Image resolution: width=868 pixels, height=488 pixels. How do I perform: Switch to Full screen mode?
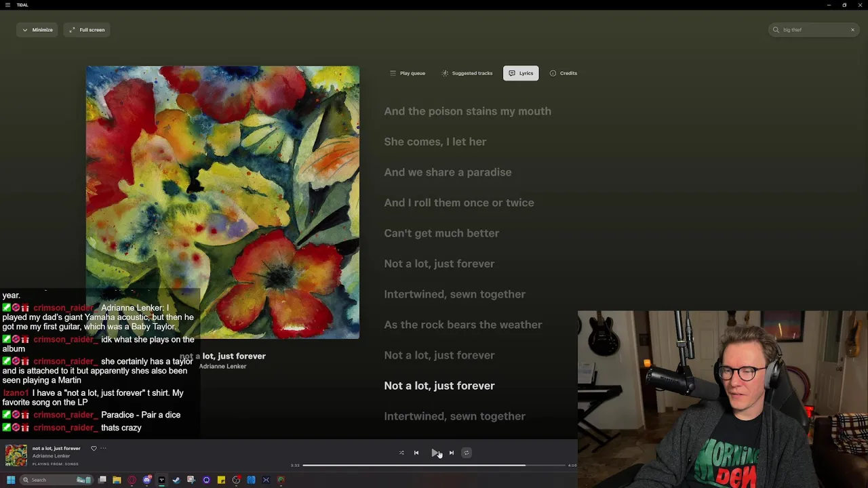87,30
